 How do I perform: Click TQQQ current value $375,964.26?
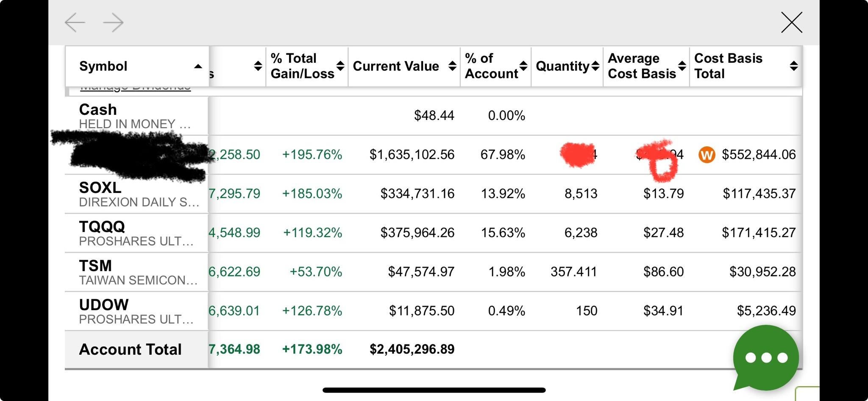(x=417, y=233)
